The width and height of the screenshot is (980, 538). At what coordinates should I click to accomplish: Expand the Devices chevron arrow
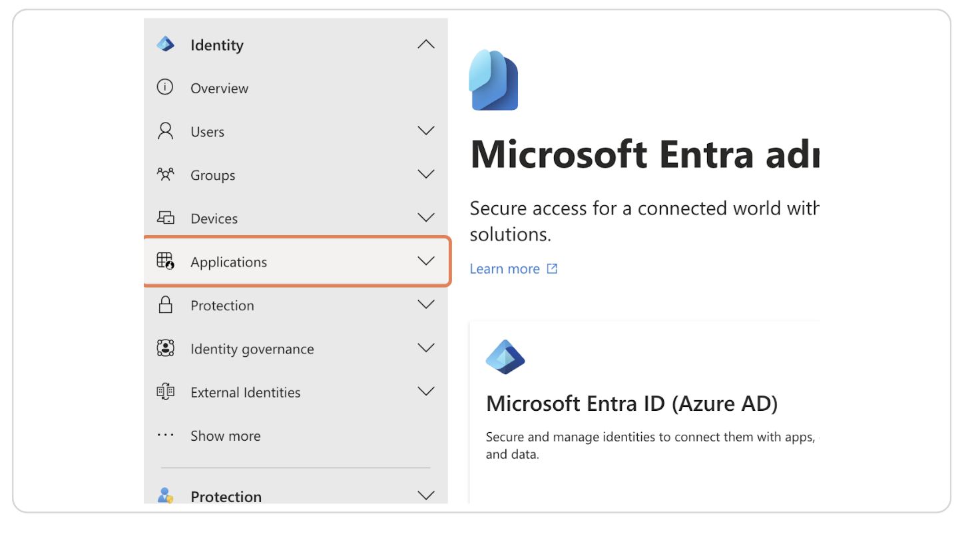click(425, 218)
